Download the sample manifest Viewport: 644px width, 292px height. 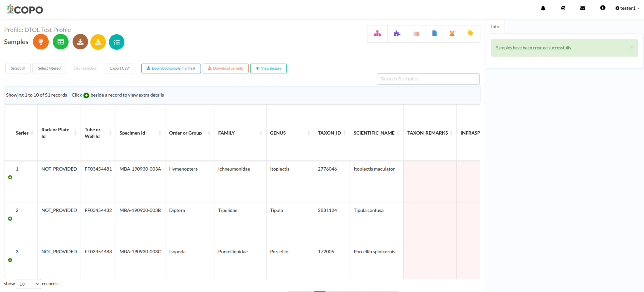171,69
